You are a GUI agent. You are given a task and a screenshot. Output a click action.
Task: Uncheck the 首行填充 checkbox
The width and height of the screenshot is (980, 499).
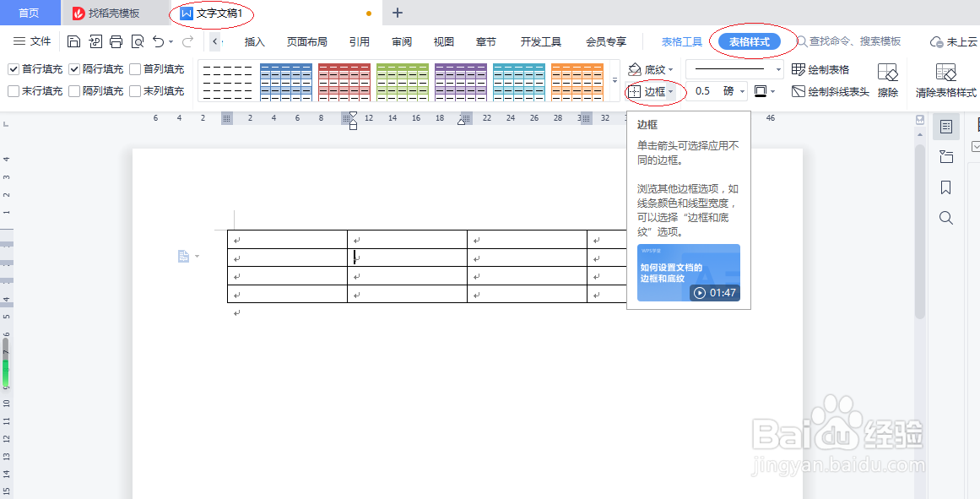click(x=13, y=68)
